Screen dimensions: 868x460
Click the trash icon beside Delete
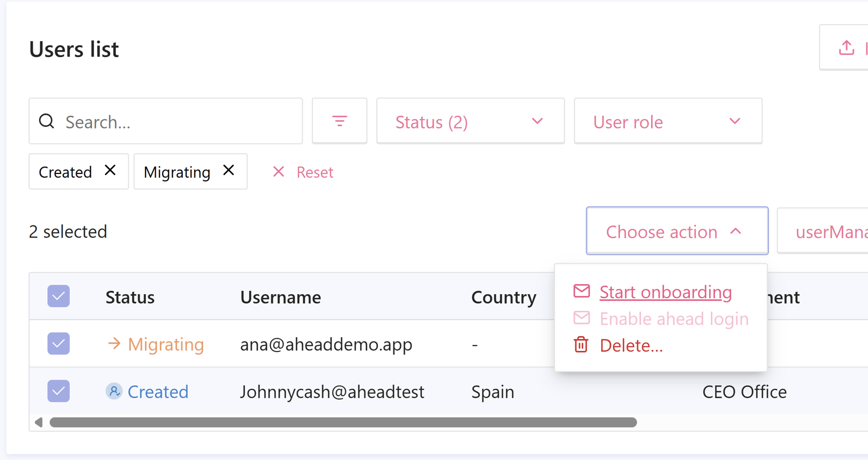581,345
